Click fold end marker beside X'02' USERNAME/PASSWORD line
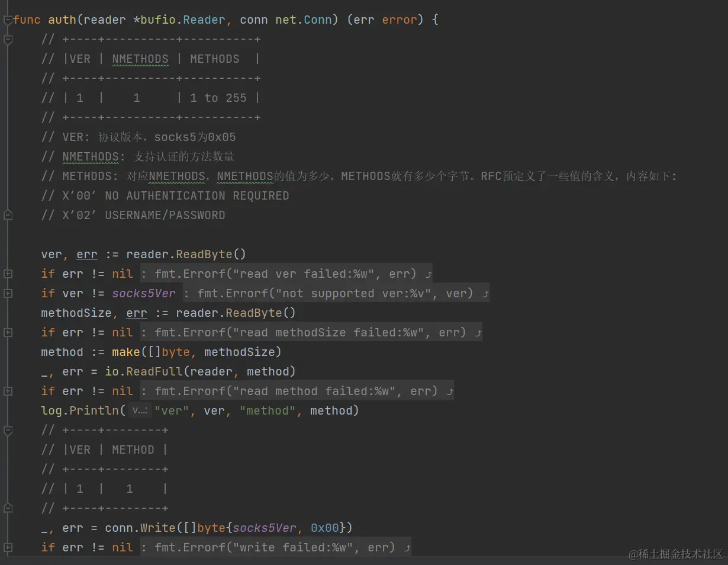Screen dimensions: 728x565 [x=8, y=216]
